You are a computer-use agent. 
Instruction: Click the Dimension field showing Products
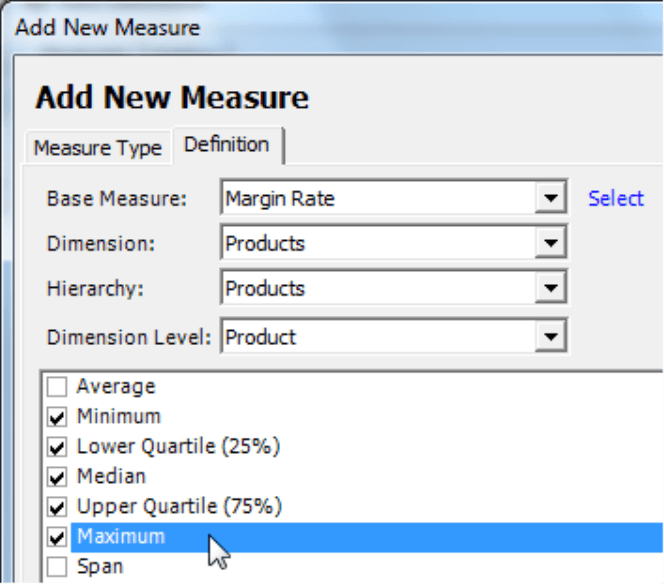(x=394, y=243)
